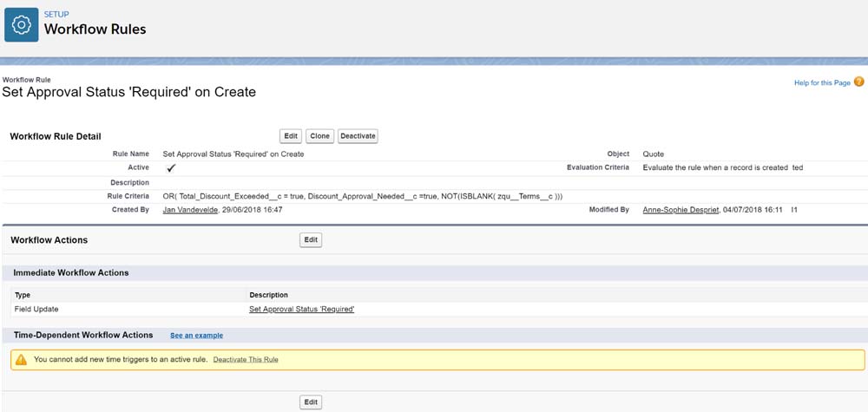The image size is (868, 412).
Task: Click the 'See an example' link
Action: click(x=196, y=335)
